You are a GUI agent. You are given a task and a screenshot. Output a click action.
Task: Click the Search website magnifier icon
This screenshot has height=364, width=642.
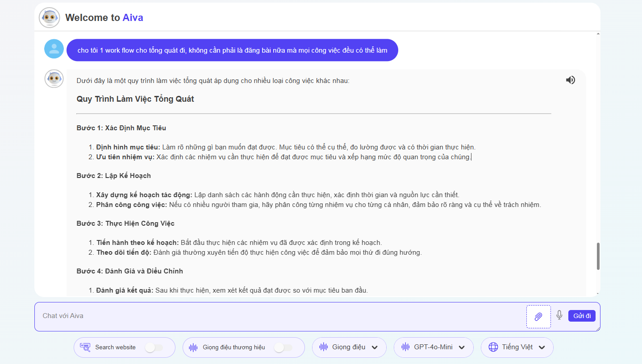(85, 347)
